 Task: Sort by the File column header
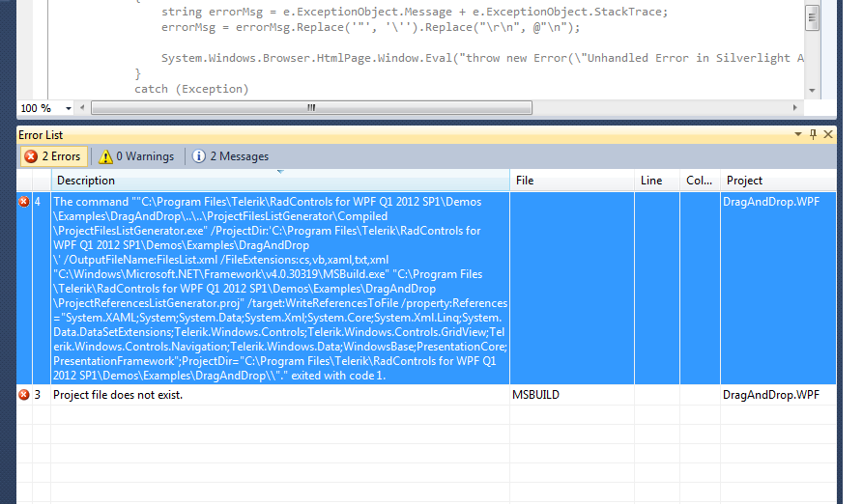point(572,181)
